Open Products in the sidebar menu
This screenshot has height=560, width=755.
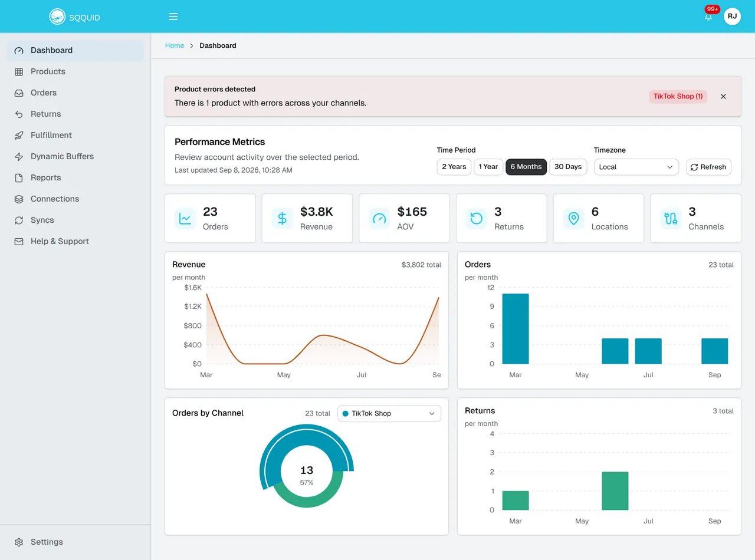[x=75, y=71]
